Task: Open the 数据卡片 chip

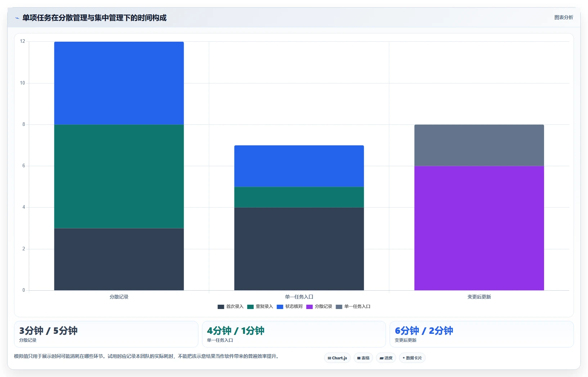Action: tap(412, 358)
